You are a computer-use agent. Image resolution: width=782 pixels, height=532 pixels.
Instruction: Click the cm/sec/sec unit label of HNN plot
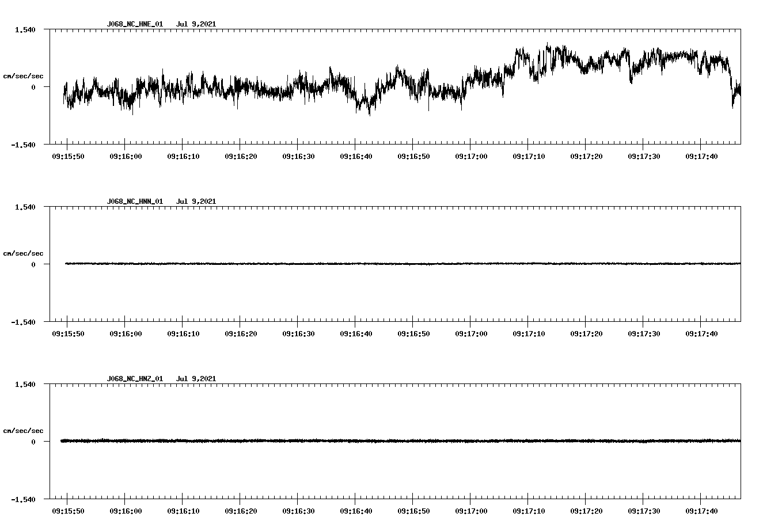(23, 253)
